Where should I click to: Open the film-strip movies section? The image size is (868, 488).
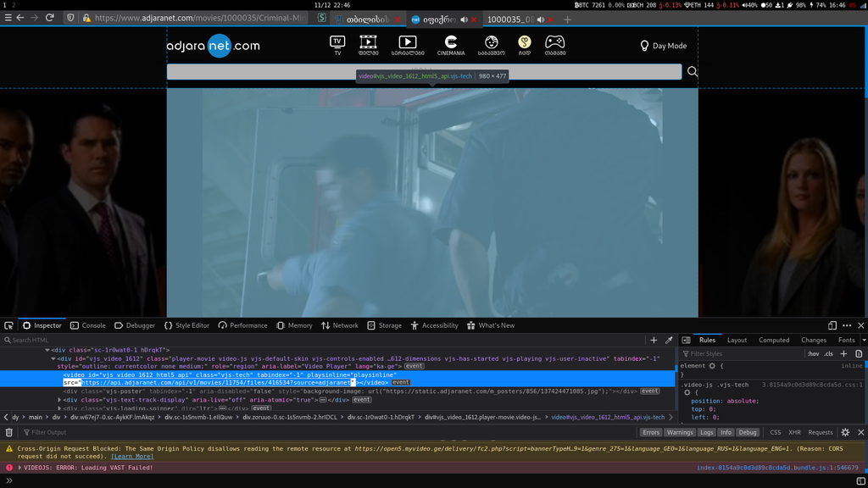(368, 46)
